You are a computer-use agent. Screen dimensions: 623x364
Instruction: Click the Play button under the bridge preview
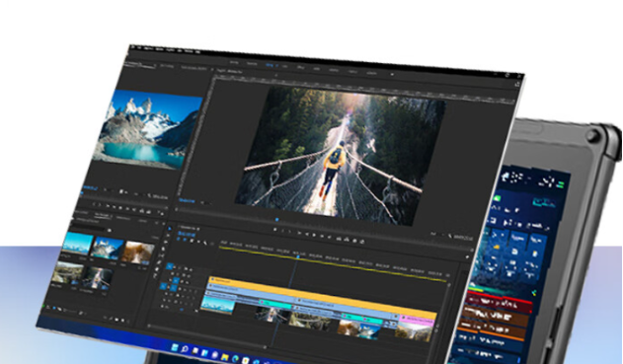click(313, 235)
